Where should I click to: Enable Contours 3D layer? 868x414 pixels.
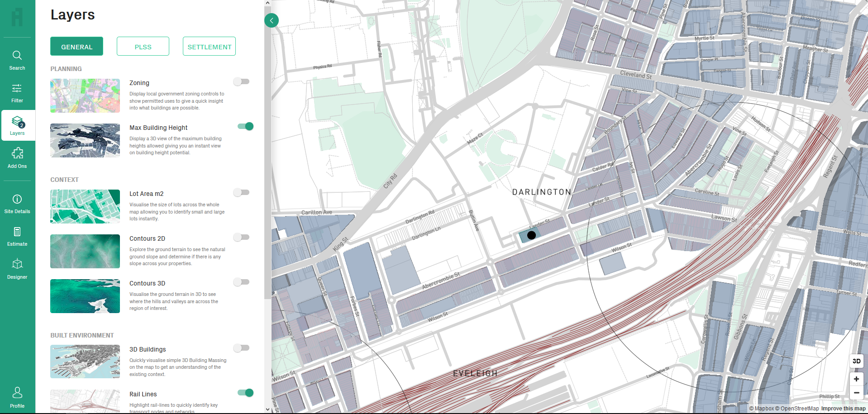coord(241,282)
